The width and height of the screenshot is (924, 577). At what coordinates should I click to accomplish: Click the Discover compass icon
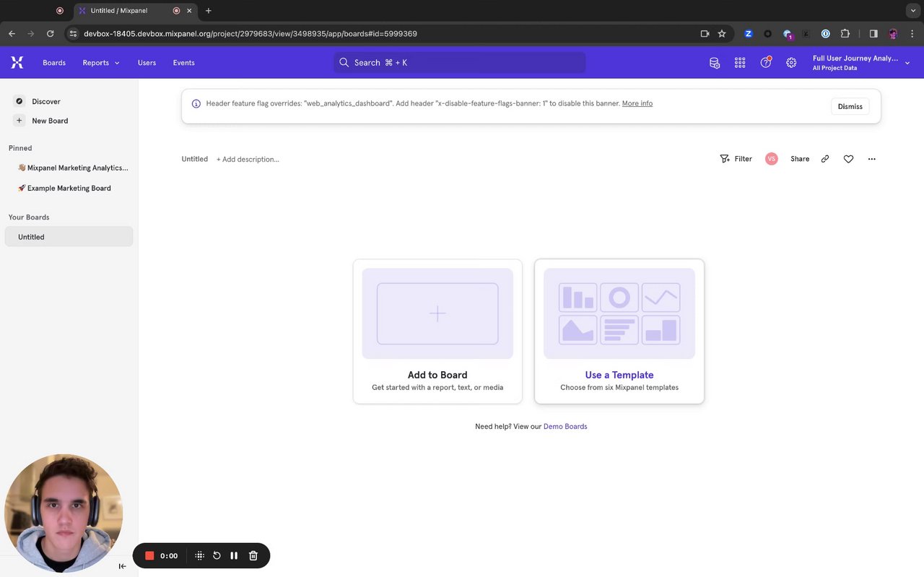[x=19, y=102]
